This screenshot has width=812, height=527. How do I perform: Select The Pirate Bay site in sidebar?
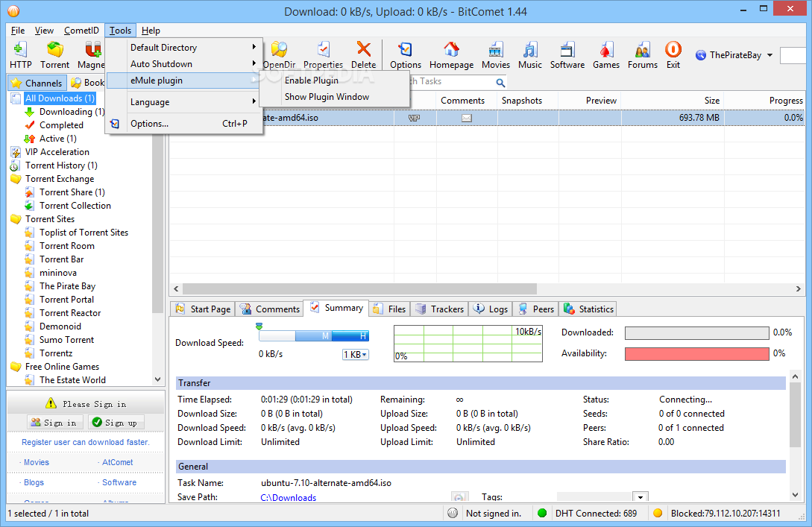click(67, 285)
